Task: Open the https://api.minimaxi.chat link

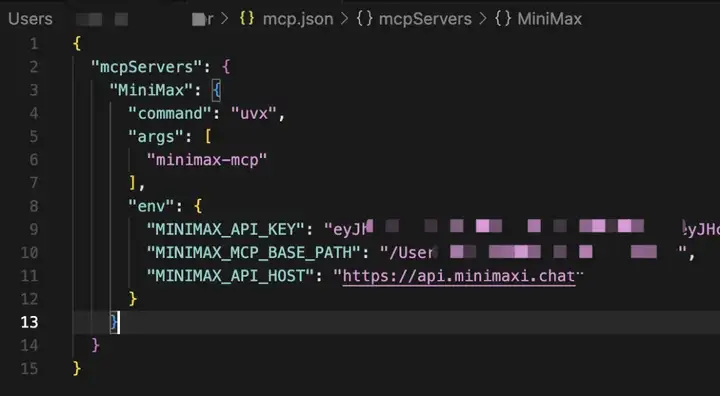Action: pos(459,276)
